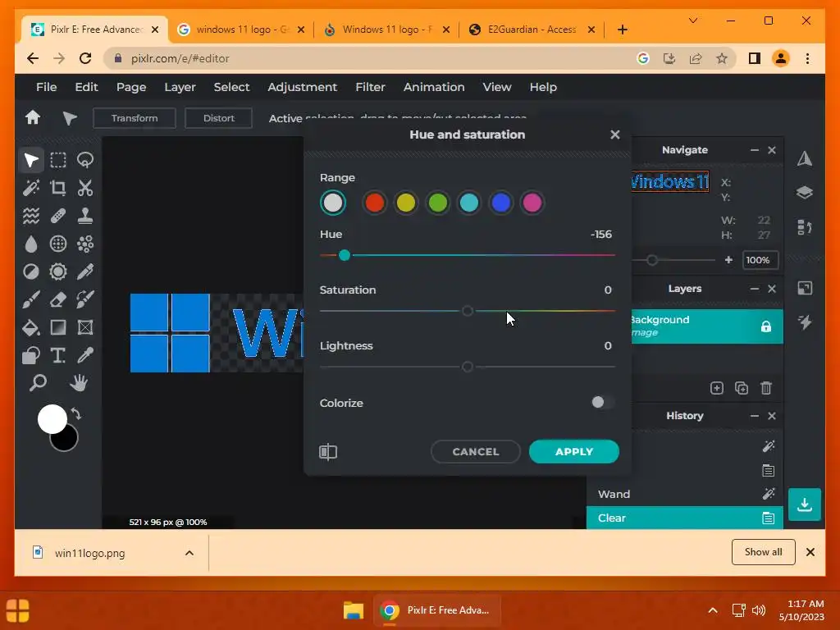Add a new layer in Layers panel

(x=717, y=388)
